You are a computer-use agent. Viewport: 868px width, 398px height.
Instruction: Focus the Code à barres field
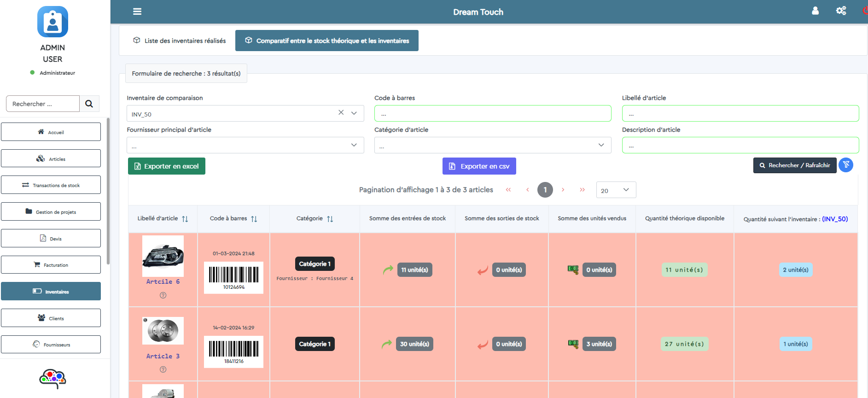[x=493, y=113]
